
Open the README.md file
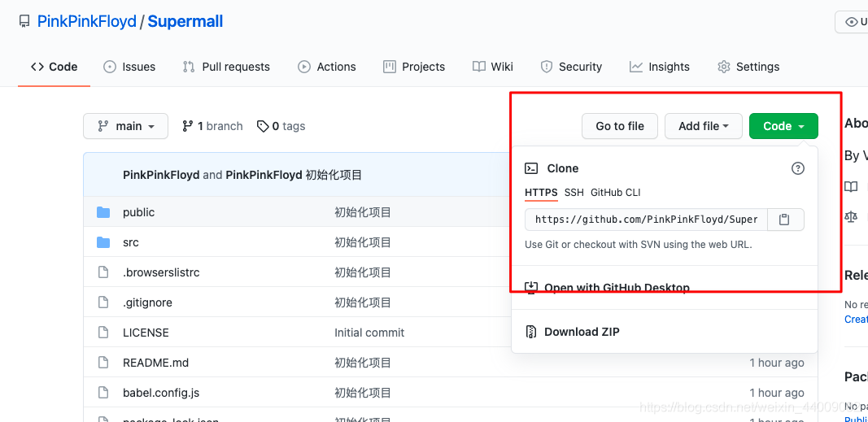(155, 363)
